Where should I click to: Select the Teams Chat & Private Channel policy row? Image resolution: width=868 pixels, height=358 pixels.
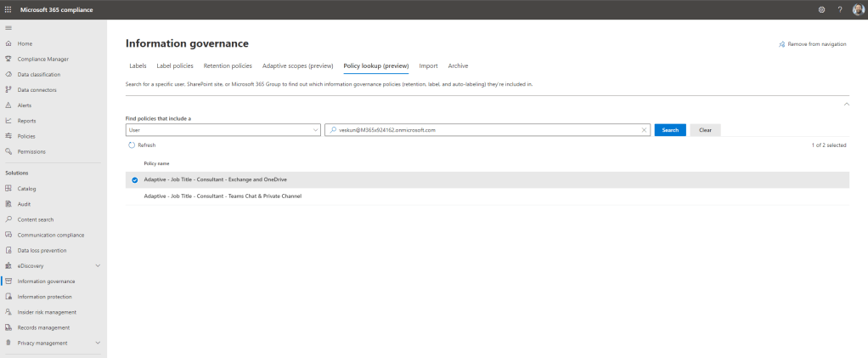pyautogui.click(x=223, y=196)
